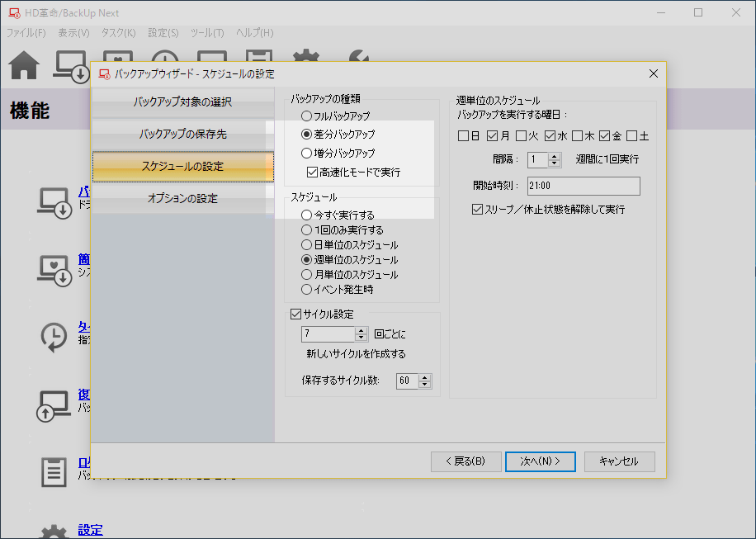Decrease the 間隔 week interval stepper

555,163
